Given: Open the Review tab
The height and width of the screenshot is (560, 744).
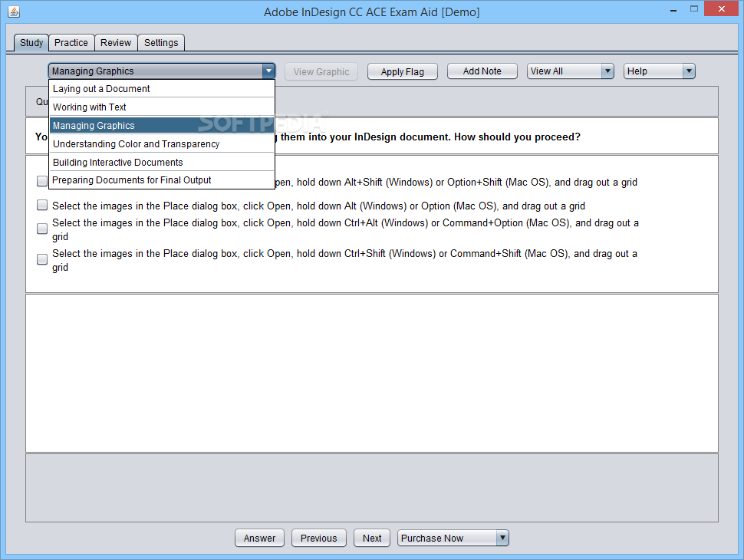Looking at the screenshot, I should [116, 43].
